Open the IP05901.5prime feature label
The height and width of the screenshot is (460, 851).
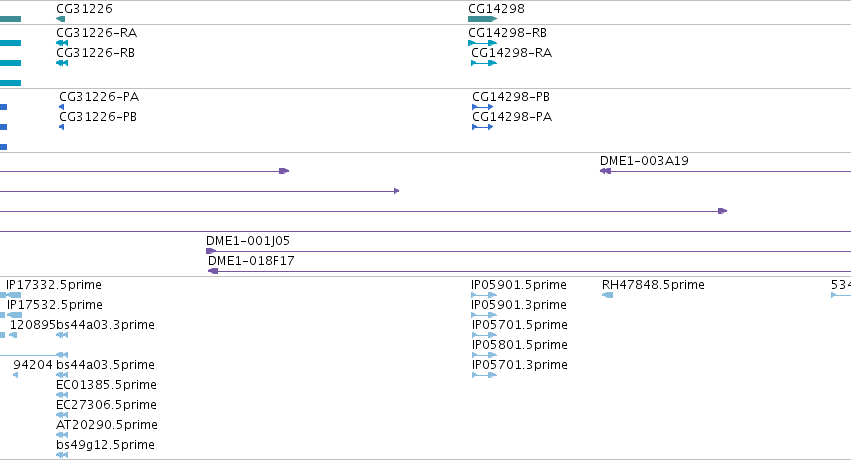[x=519, y=285]
